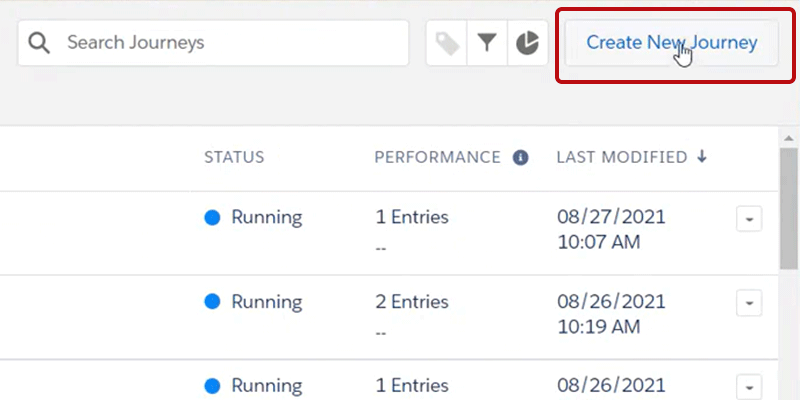This screenshot has height=400, width=800.
Task: Open the dropdown arrow in the bottom row
Action: tap(749, 386)
